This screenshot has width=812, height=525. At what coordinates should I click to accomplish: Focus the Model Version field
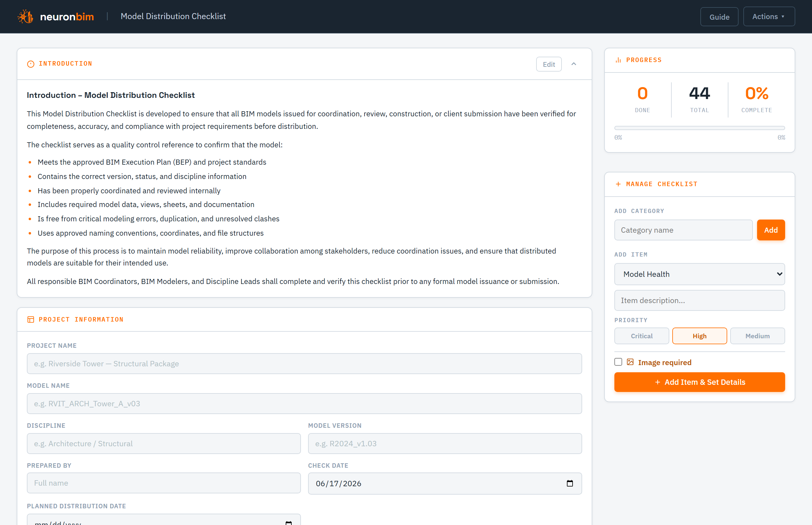[445, 444]
